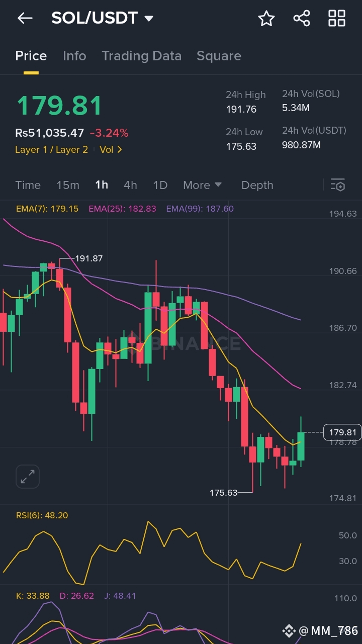
Task: Click the D: 26.62 KDJ value
Action: click(x=77, y=596)
